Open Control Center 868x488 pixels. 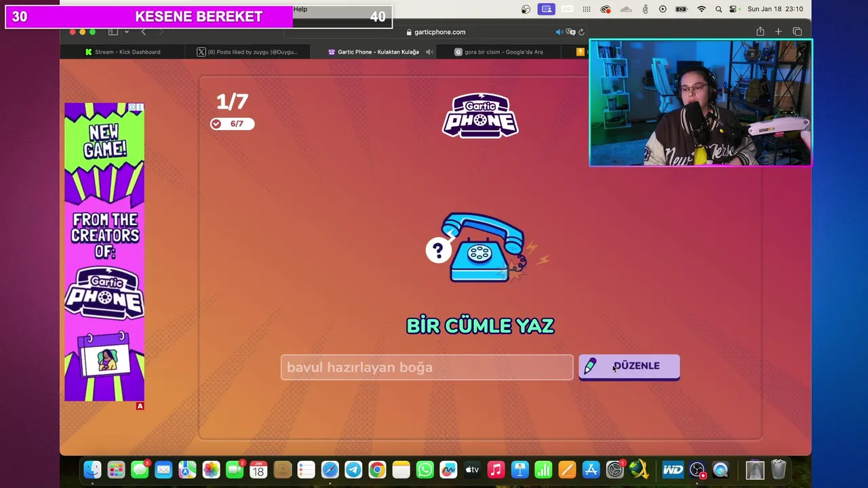tap(734, 9)
